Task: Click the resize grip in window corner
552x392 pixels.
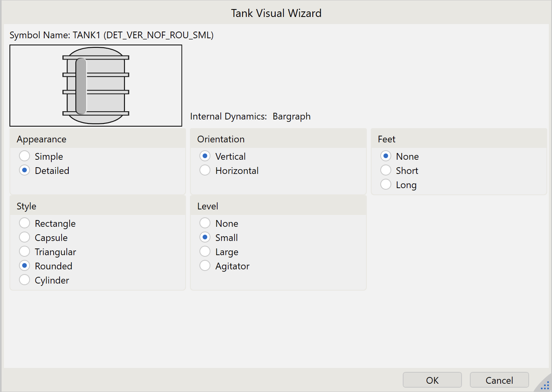Action: 545,386
